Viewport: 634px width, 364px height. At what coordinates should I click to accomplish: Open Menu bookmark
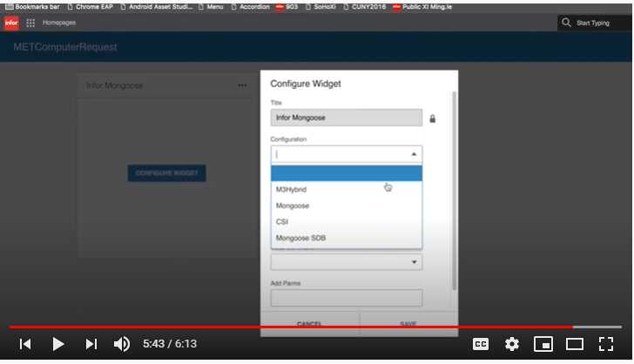coord(211,7)
